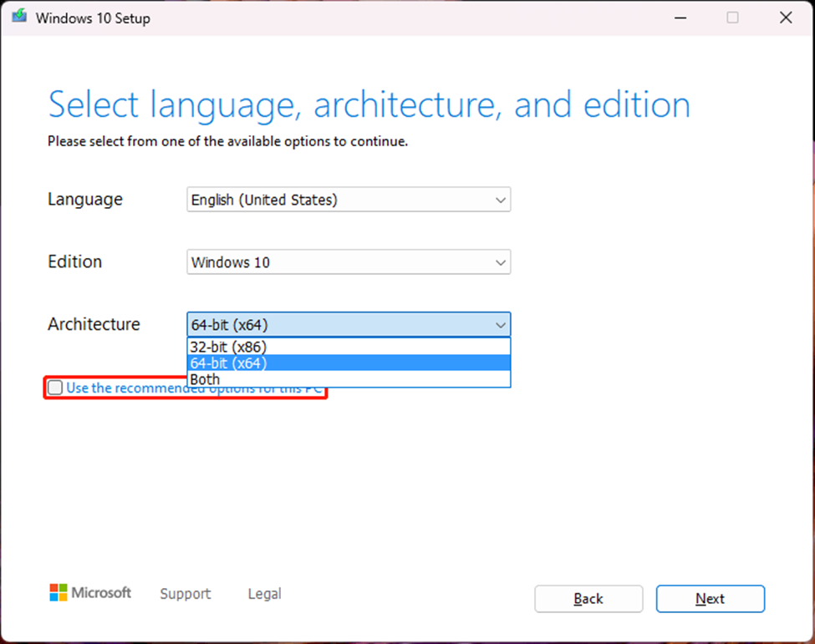The width and height of the screenshot is (815, 644).
Task: Open the Legal link
Action: 265,594
